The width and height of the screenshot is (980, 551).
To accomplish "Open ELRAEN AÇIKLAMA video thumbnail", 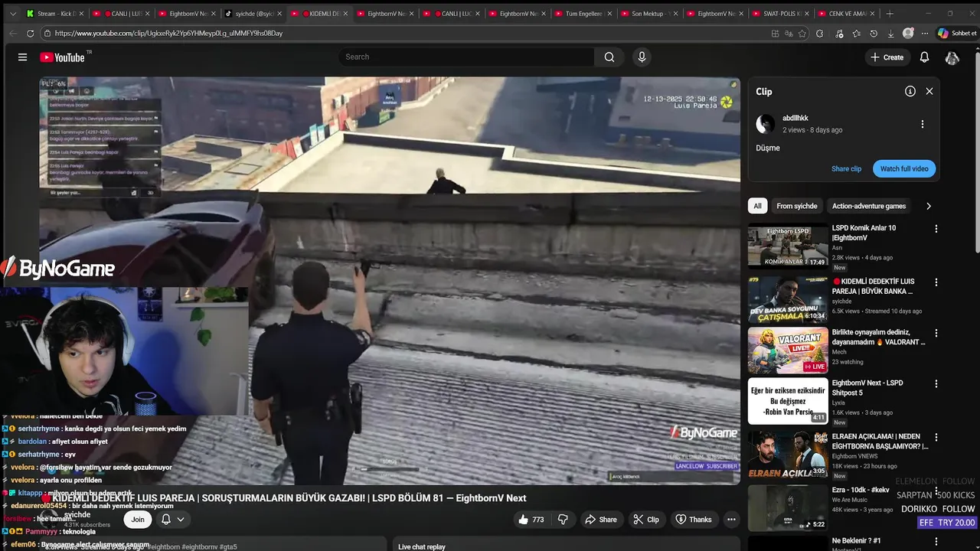I will pos(788,454).
